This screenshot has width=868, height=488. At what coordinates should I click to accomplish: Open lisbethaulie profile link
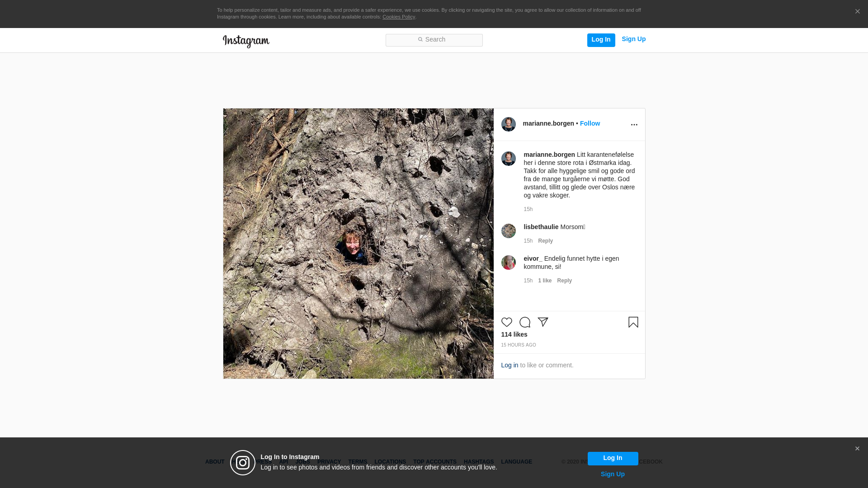tap(541, 227)
